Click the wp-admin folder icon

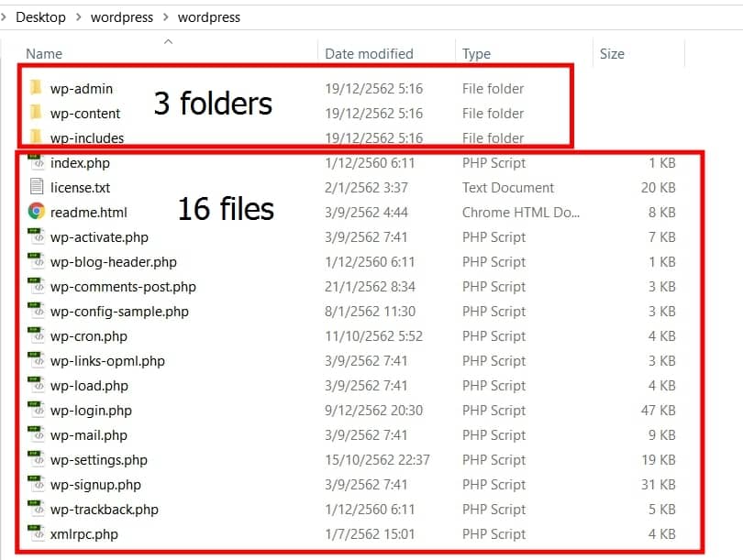(x=36, y=88)
